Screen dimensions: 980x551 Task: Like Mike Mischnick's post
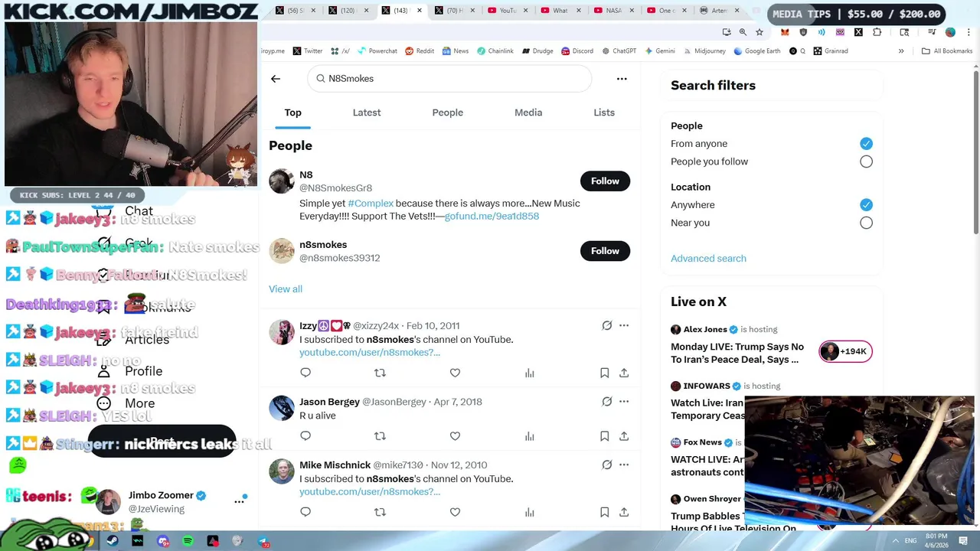pos(455,512)
